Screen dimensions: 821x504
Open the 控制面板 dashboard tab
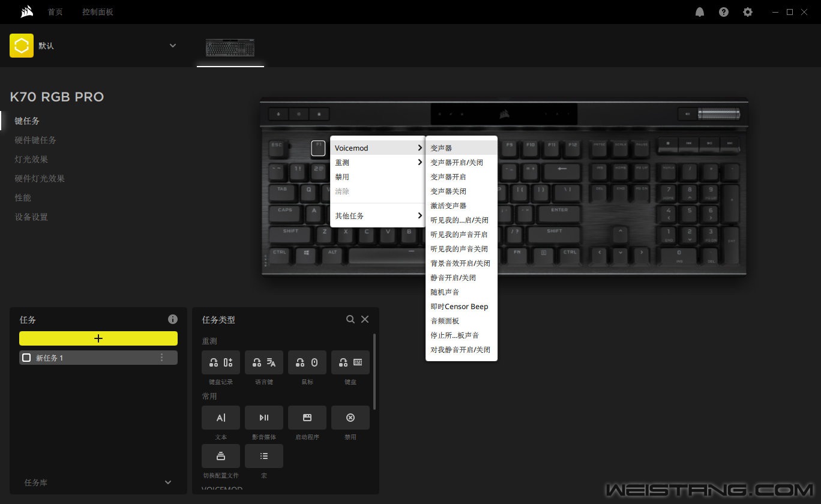click(x=98, y=12)
